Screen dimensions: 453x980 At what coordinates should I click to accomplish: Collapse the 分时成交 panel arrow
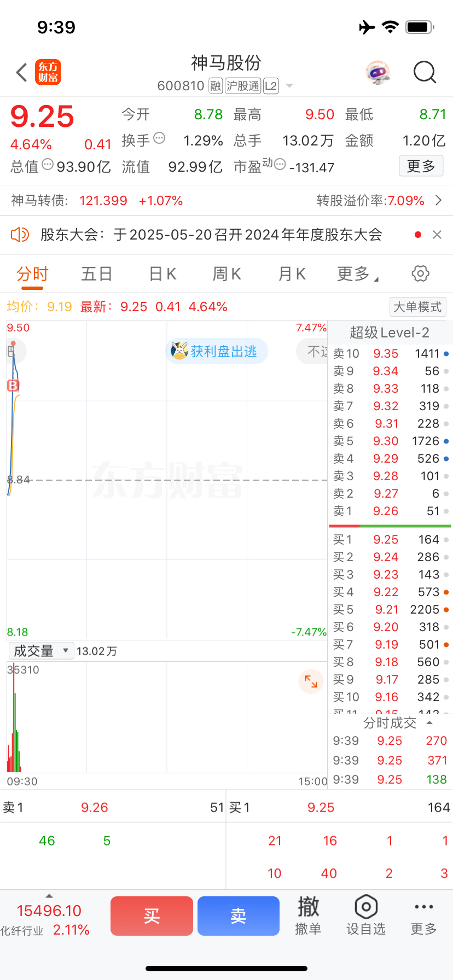430,723
